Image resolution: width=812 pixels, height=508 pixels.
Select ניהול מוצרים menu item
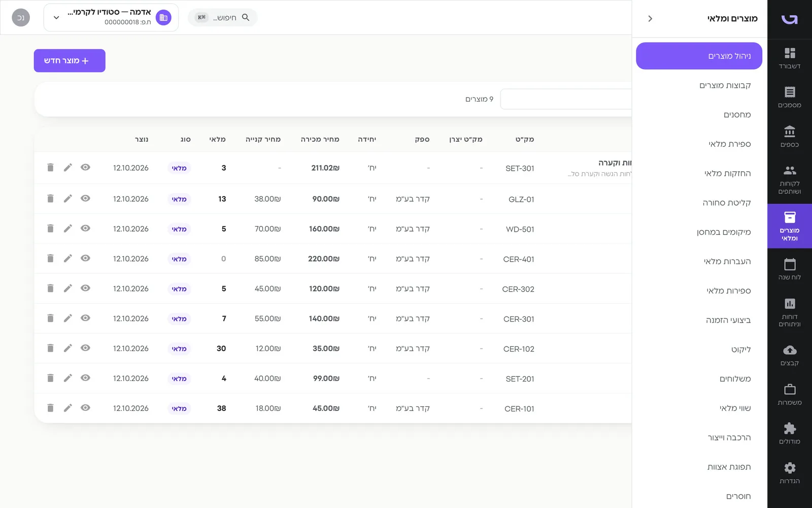699,56
